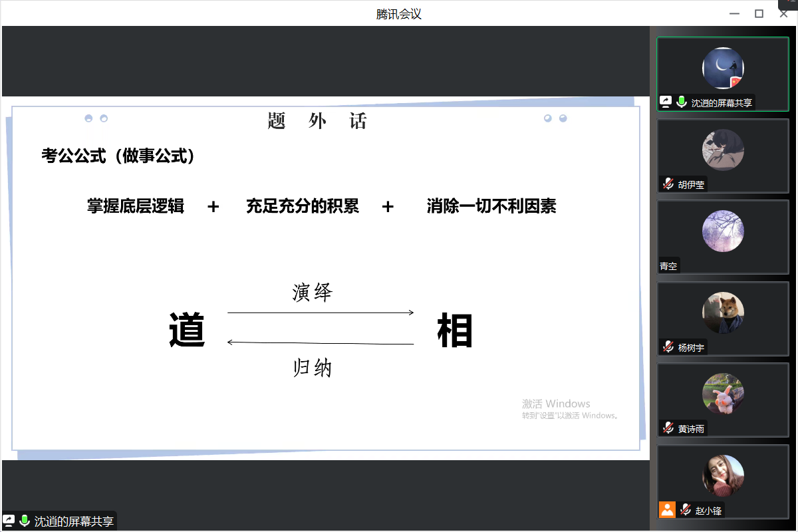Click the screen-share icon in bottom-left status label
This screenshot has width=798, height=532.
tap(9, 521)
